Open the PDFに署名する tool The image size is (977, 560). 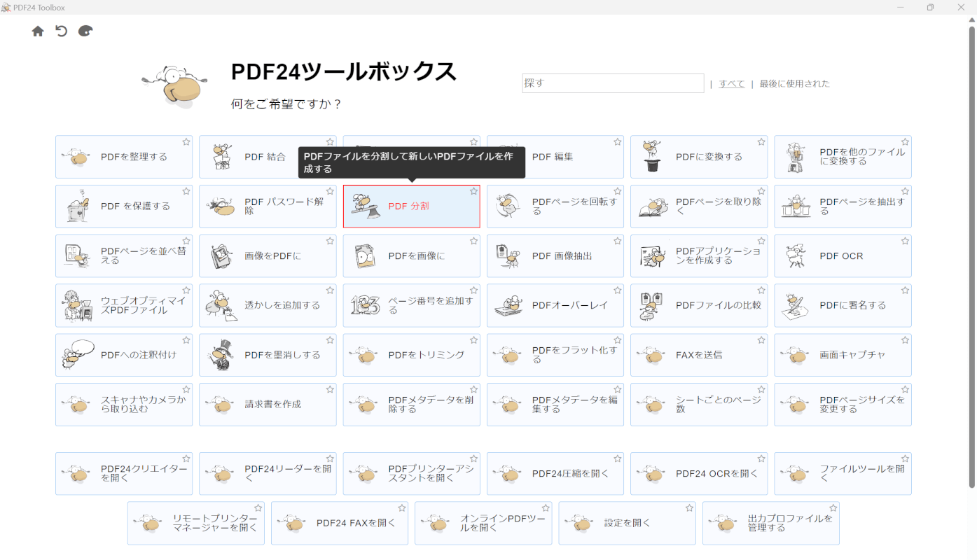tap(843, 305)
